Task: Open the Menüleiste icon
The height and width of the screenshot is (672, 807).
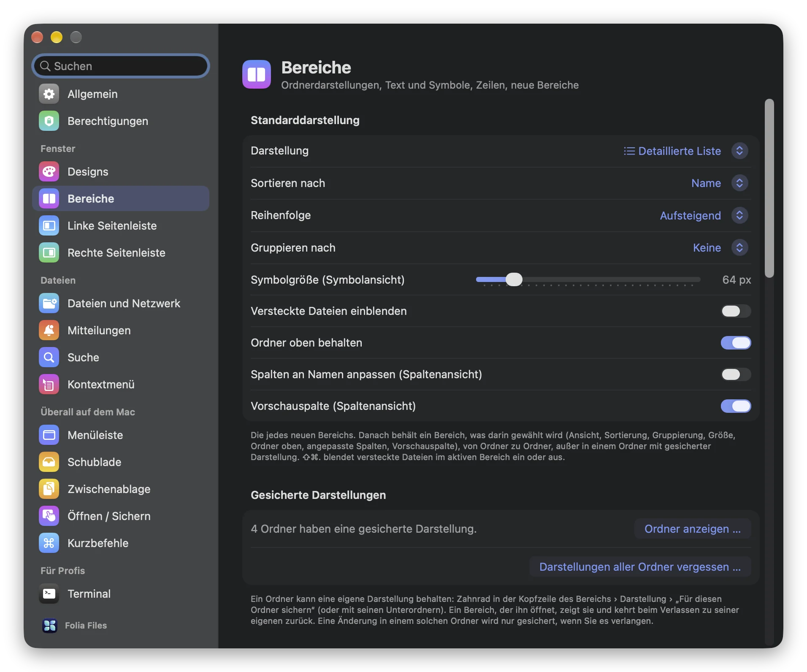Action: coord(49,435)
